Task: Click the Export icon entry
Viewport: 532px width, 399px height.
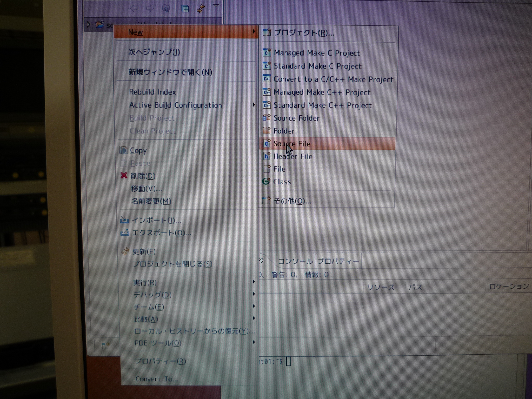Action: click(125, 232)
